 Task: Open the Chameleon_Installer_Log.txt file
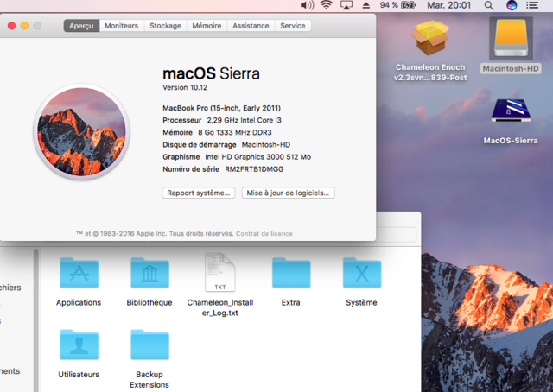coord(220,272)
